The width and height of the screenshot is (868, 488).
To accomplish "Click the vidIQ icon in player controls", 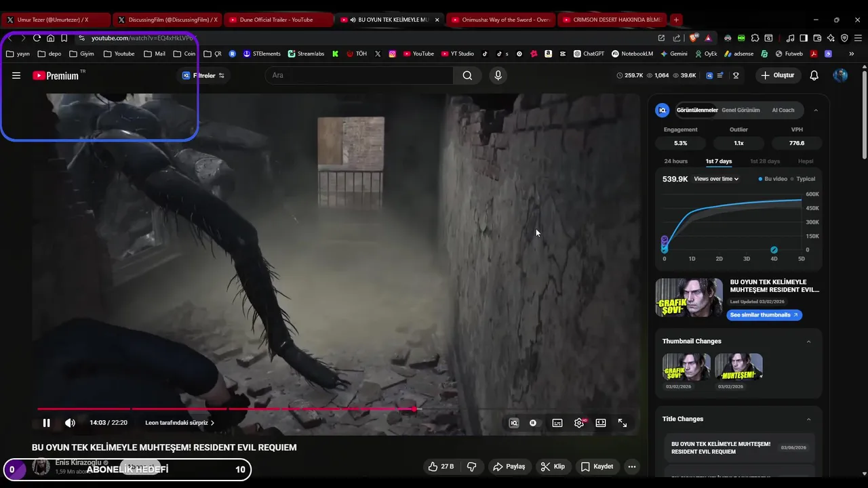I will pyautogui.click(x=514, y=423).
